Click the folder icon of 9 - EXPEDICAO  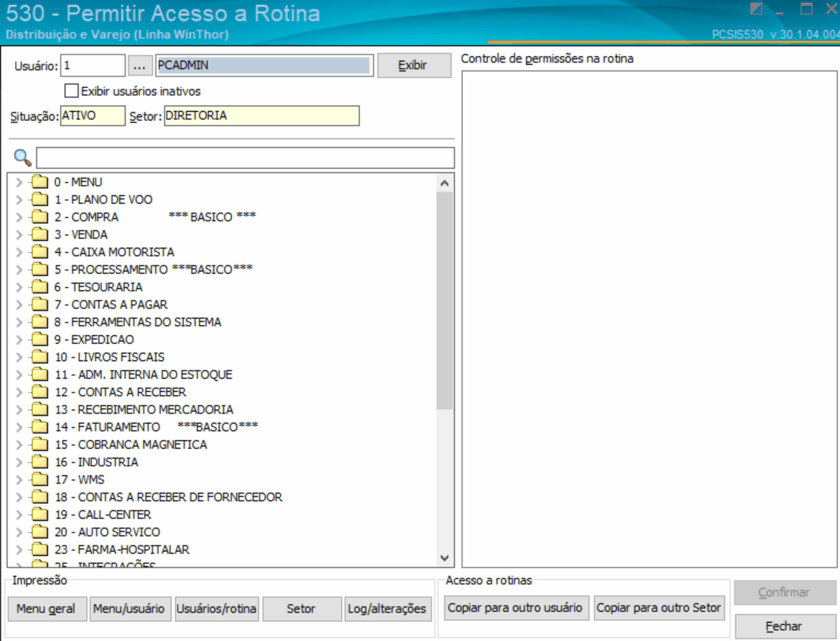39,340
